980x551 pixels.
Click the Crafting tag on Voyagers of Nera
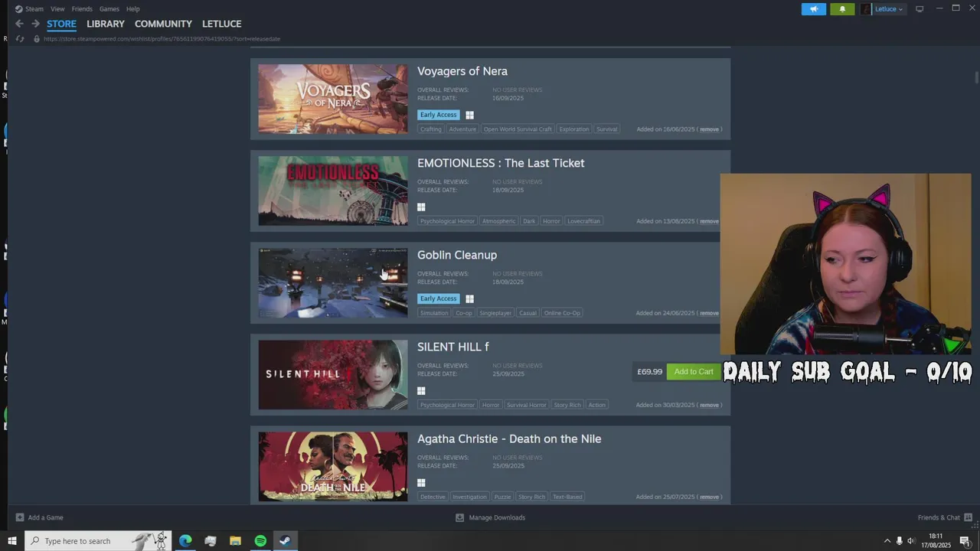point(430,129)
